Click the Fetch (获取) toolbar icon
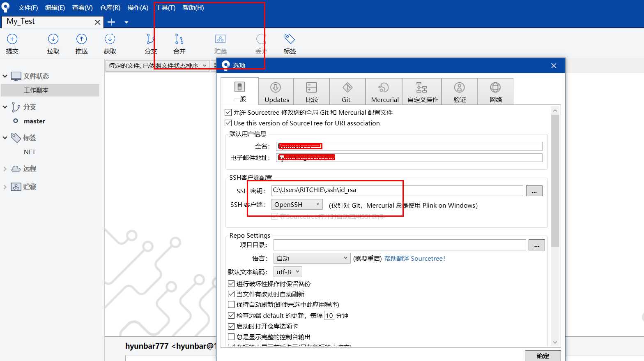Screen dimensions: 644x361 click(x=110, y=39)
